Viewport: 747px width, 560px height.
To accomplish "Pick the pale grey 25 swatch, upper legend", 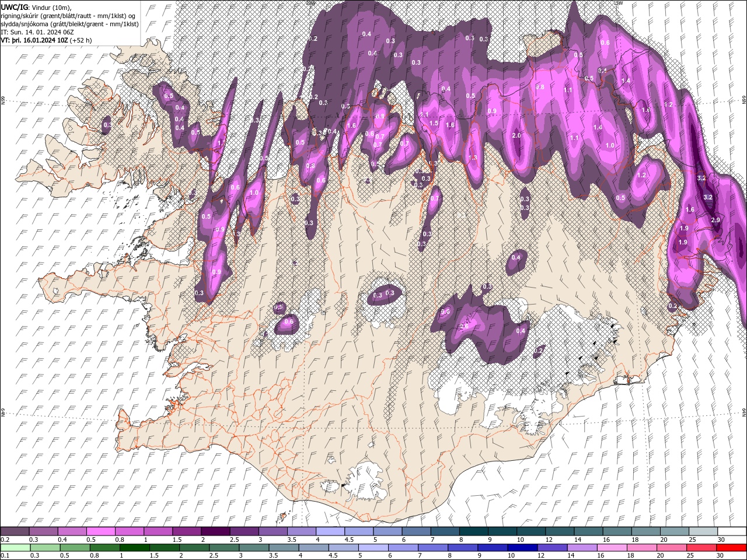I will click(703, 531).
